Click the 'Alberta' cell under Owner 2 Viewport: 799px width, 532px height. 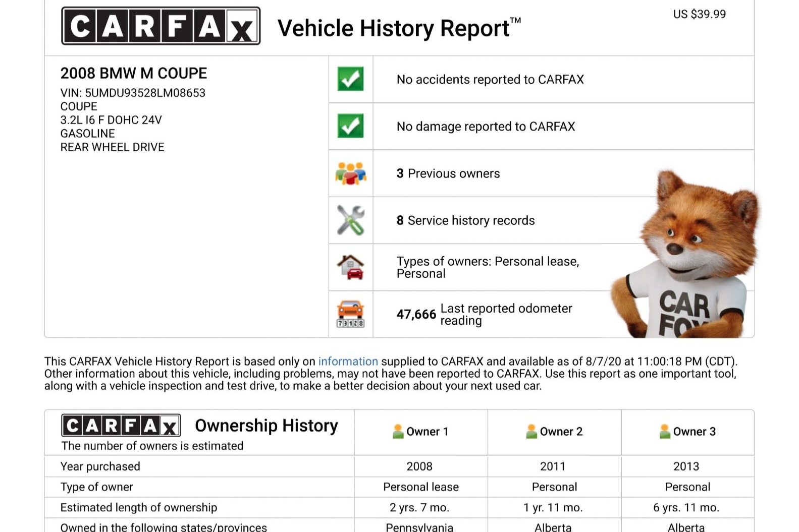point(553,527)
